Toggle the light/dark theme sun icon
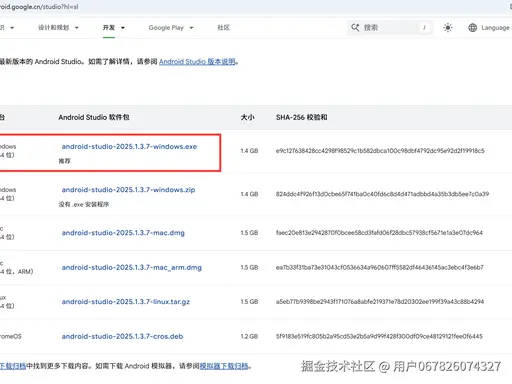Viewport: 512px width, 384px height. [448, 28]
